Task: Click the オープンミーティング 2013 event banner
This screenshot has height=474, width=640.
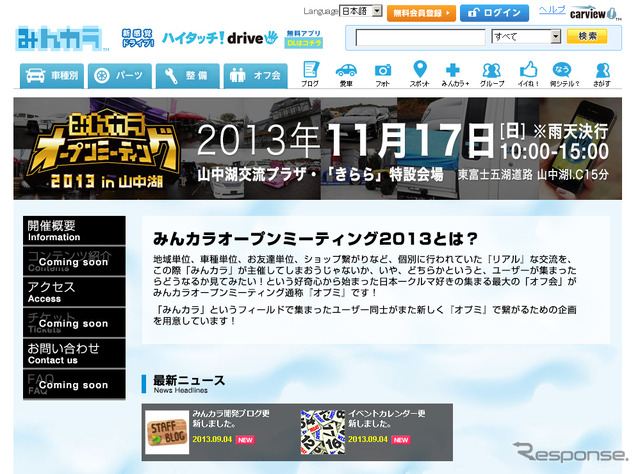Action: [318, 149]
